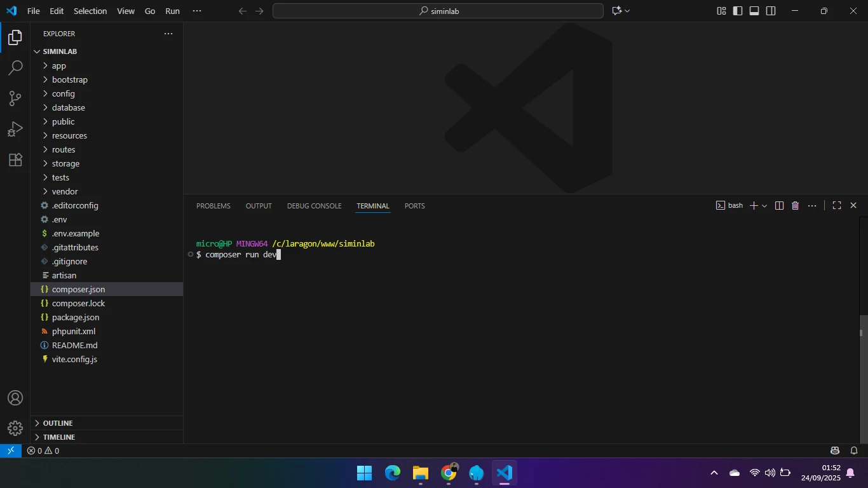The height and width of the screenshot is (488, 868).
Task: Kill terminal using trash icon
Action: (795, 206)
